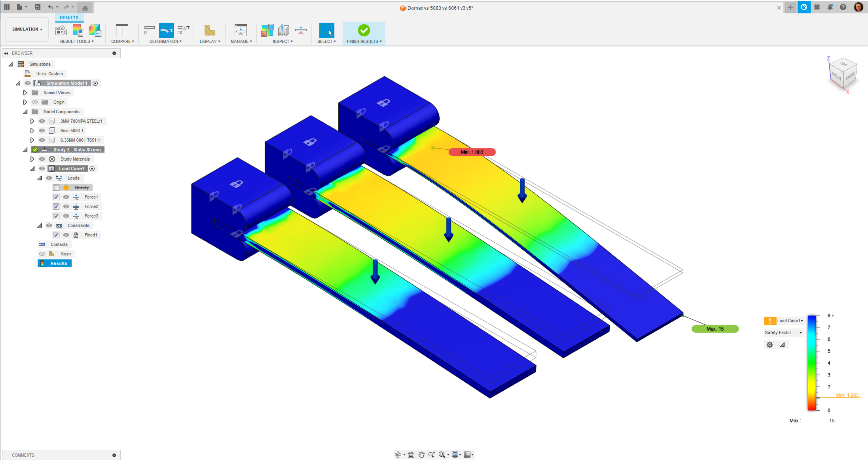The height and width of the screenshot is (460, 868).
Task: Enable the Gravity load checkbox
Action: click(x=56, y=188)
